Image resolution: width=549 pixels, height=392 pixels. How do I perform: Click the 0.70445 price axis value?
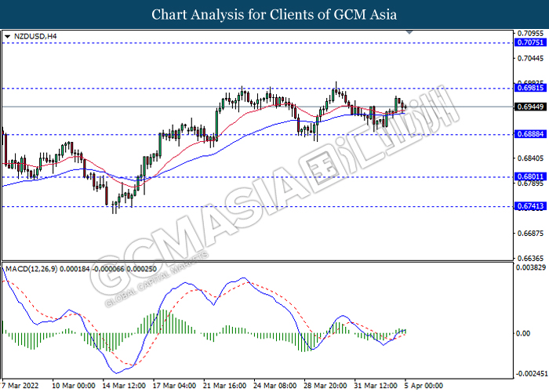(530, 59)
